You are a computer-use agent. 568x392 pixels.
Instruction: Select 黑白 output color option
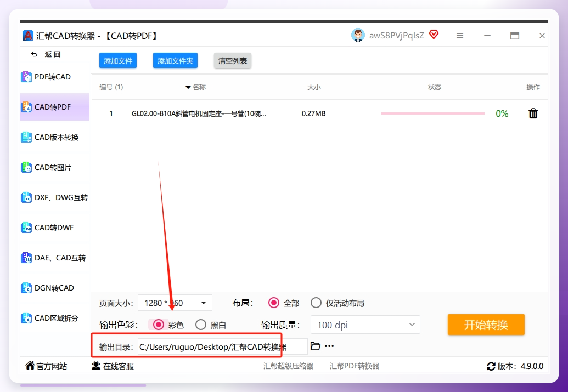tap(201, 325)
